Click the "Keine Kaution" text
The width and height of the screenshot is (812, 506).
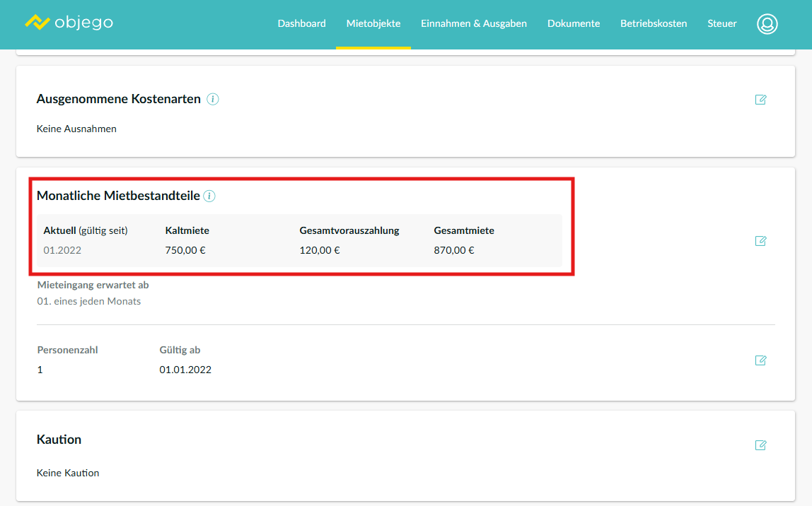tap(68, 473)
